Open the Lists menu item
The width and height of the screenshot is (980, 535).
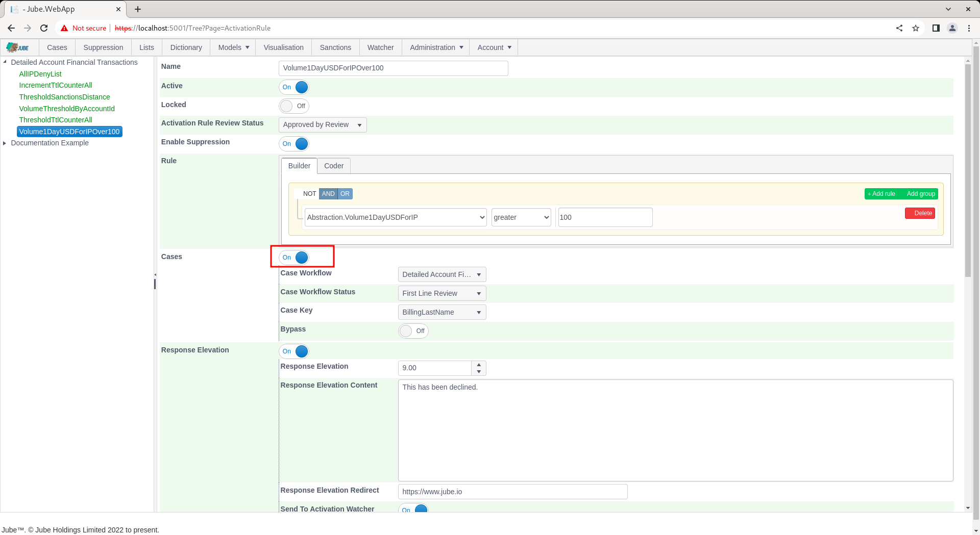146,47
